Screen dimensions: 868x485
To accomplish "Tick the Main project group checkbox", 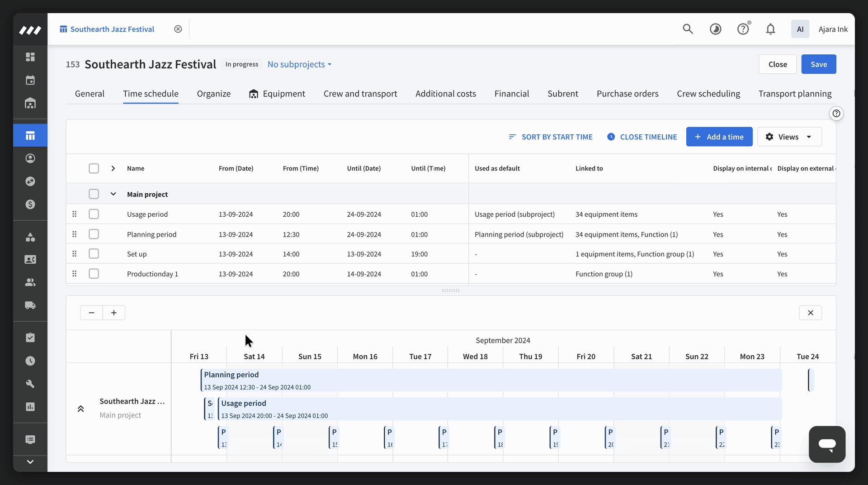I will click(94, 194).
